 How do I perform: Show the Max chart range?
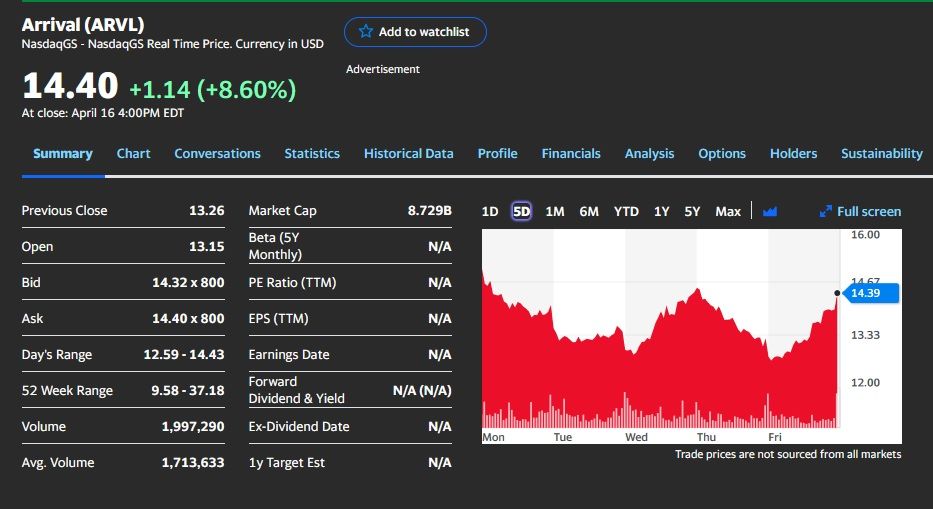(x=728, y=211)
